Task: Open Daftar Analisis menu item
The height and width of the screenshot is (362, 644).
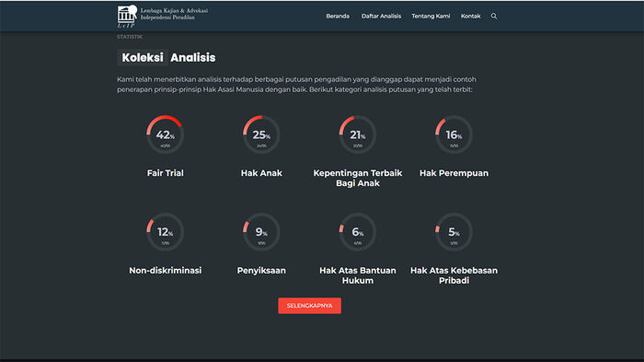Action: click(x=381, y=16)
